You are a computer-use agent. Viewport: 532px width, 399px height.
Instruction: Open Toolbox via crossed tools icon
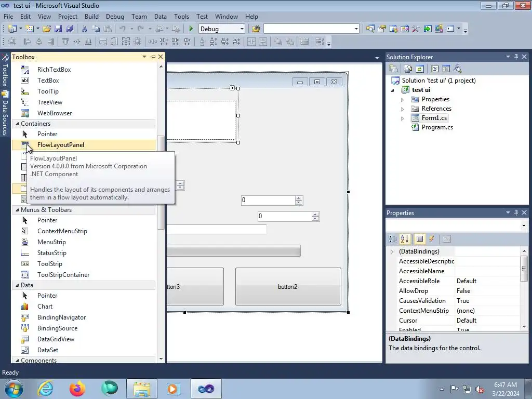coord(416,29)
